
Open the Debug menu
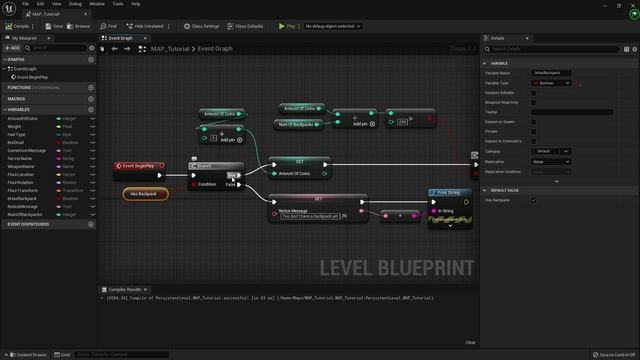(x=75, y=4)
